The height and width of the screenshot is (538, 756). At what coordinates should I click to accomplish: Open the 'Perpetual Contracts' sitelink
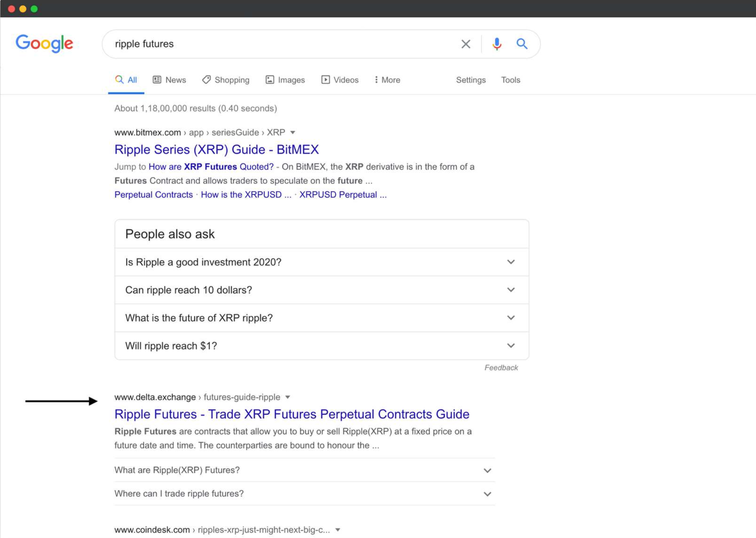[153, 194]
